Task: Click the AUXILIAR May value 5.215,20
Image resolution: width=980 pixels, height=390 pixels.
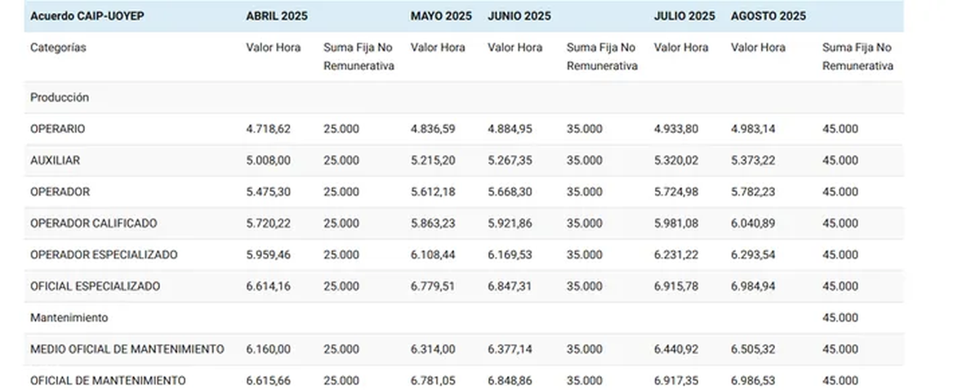Action: (x=433, y=161)
